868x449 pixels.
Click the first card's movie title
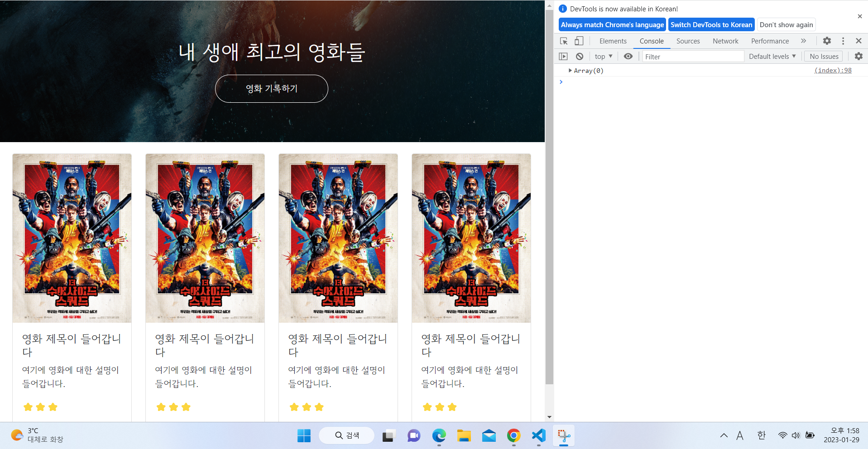point(72,345)
